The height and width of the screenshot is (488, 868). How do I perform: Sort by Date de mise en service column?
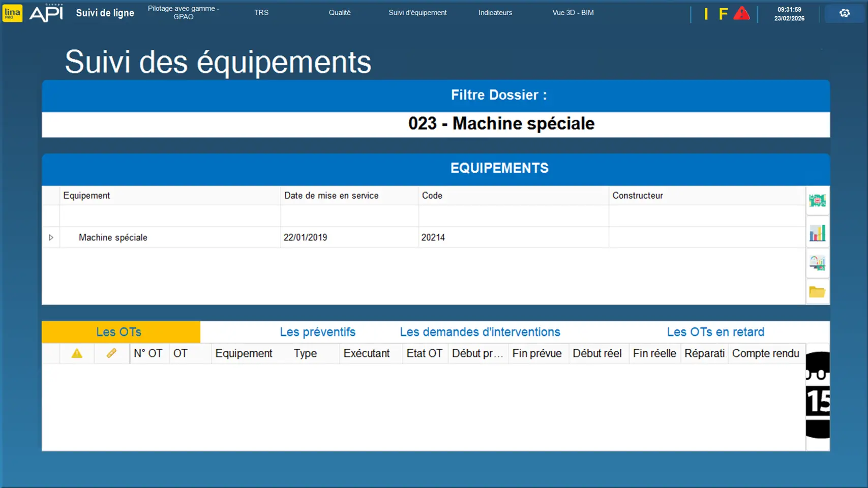[x=331, y=196]
